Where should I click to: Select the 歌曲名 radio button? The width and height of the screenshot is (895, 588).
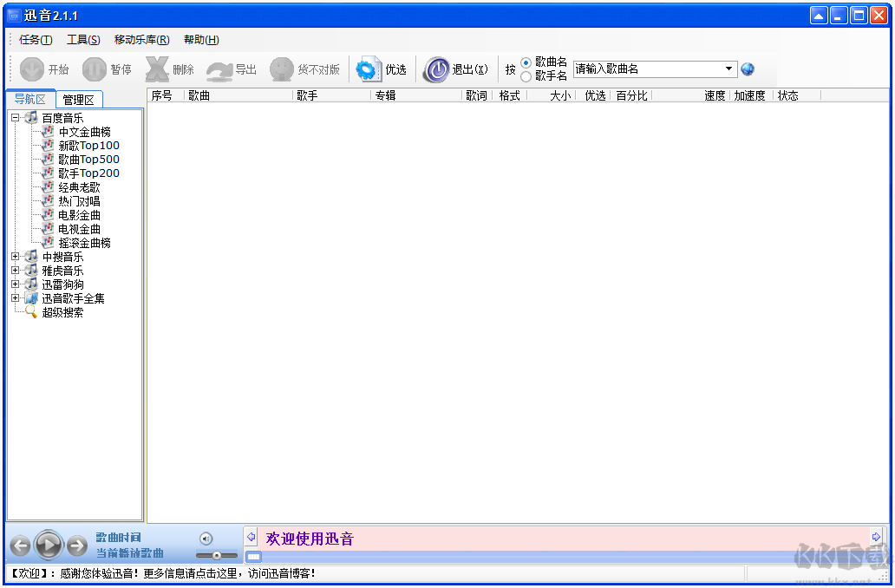coord(526,61)
